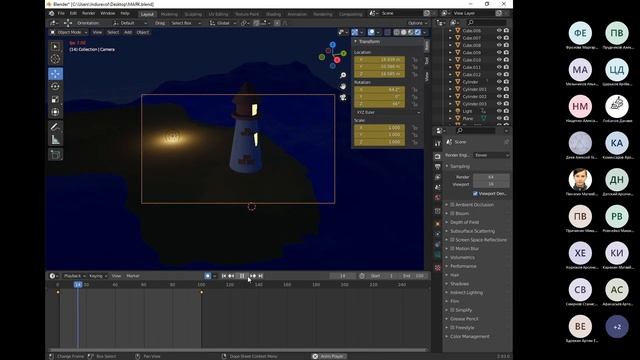Image resolution: width=640 pixels, height=360 pixels.
Task: Click the blue Z axis on navigation gizmo
Action: pos(333,44)
